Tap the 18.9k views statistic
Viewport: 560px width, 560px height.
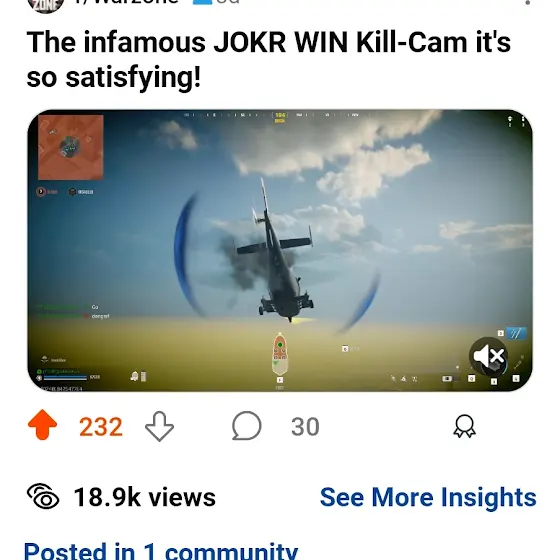point(145,497)
